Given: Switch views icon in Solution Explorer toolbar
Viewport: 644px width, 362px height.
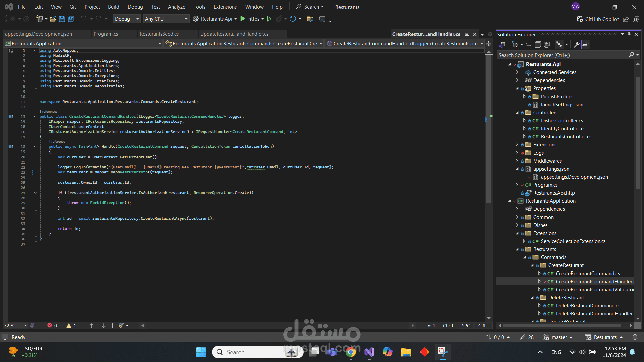Looking at the screenshot, I should 502,45.
